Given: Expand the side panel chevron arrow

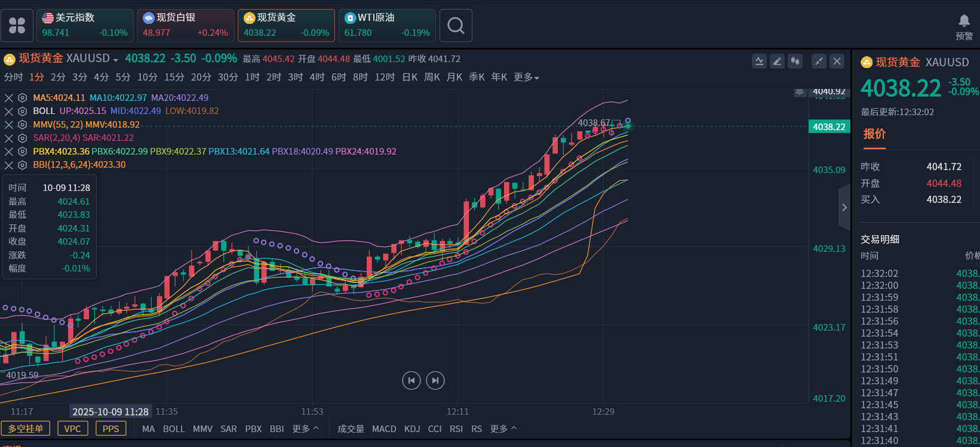Looking at the screenshot, I should [x=844, y=208].
